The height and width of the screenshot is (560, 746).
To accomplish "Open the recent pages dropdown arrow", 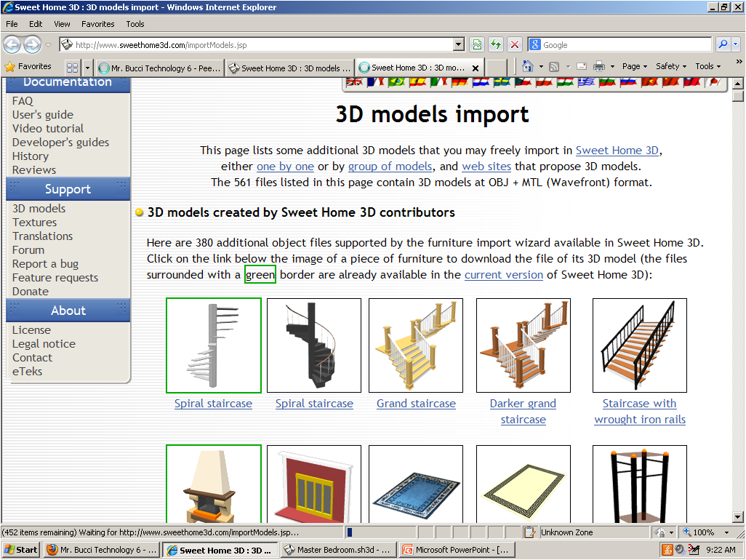I will [48, 44].
